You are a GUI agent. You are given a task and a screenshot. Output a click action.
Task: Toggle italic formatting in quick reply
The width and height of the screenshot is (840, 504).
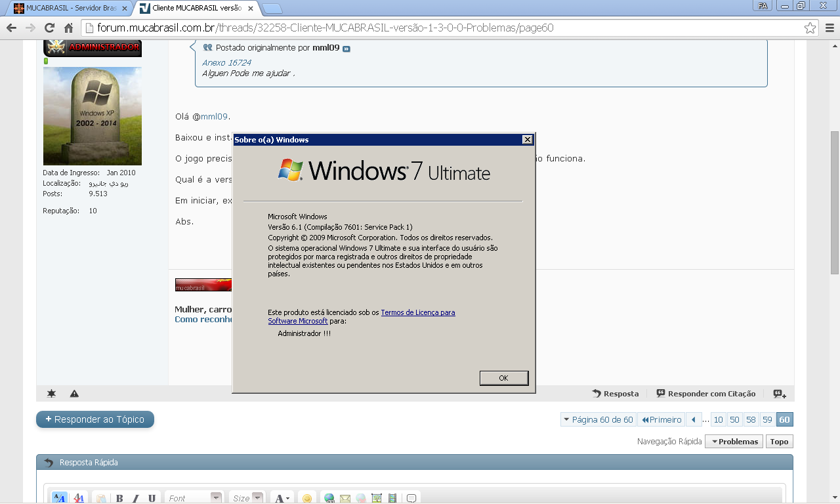[136, 499]
